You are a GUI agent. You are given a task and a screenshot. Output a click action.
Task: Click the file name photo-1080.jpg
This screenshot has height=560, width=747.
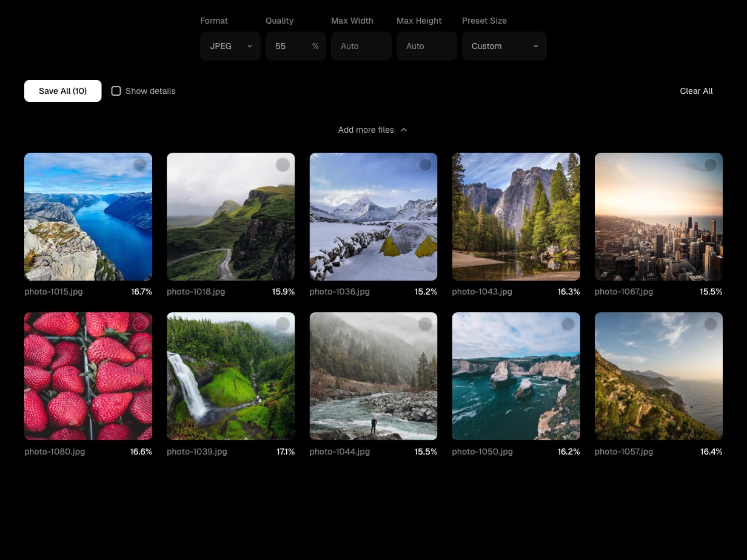55,452
